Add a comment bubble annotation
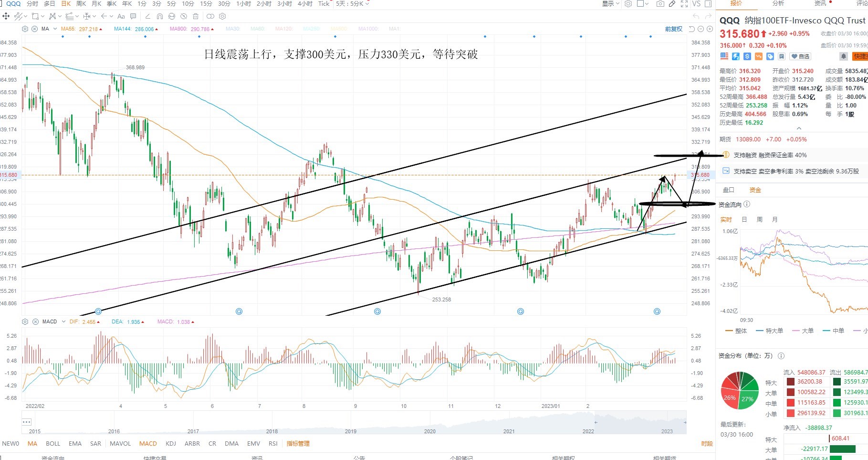Screen dimensions: 868x460 (x=133, y=16)
